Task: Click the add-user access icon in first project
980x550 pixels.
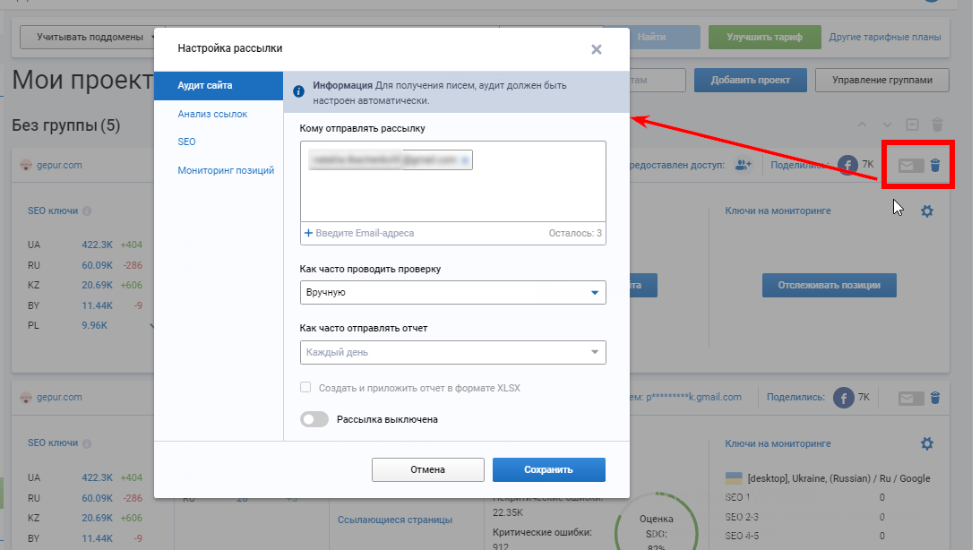Action: 743,165
